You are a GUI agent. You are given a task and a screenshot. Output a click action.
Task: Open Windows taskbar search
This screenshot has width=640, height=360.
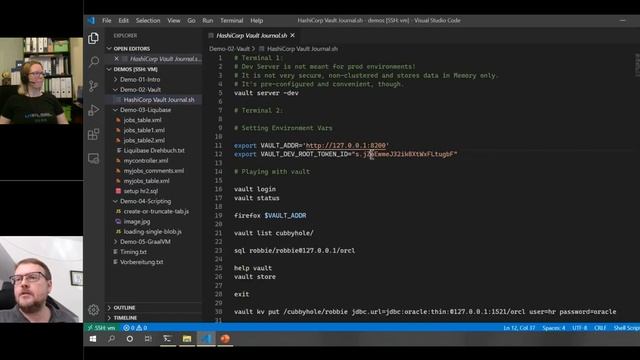coord(111,339)
